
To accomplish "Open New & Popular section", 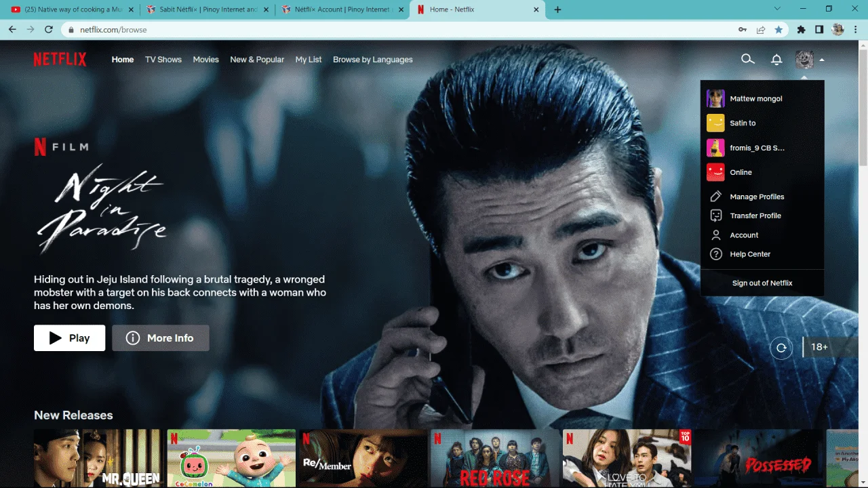I will coord(257,60).
